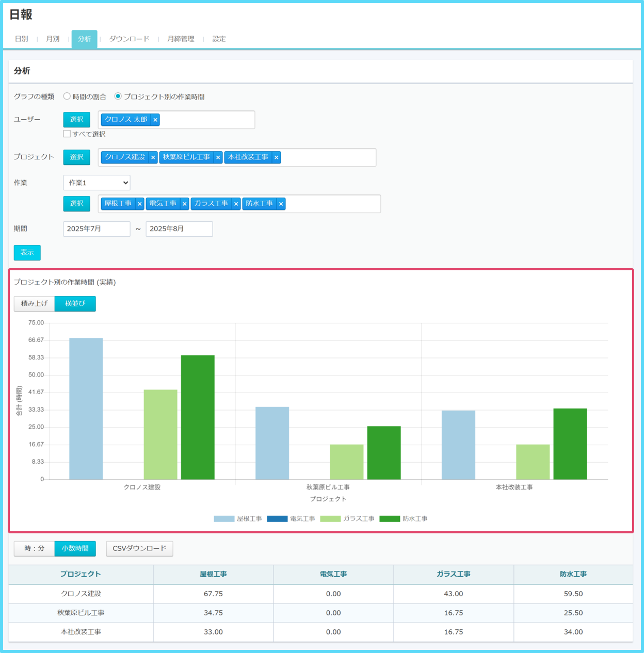The height and width of the screenshot is (653, 644).
Task: Switch chart to 横並び mode
Action: 75,304
